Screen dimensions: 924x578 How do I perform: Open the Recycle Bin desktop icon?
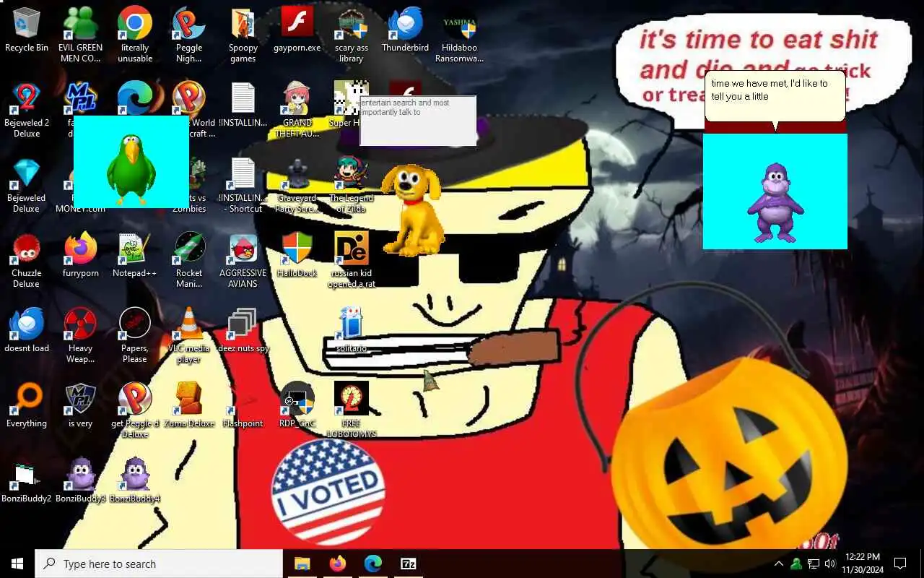[x=27, y=30]
